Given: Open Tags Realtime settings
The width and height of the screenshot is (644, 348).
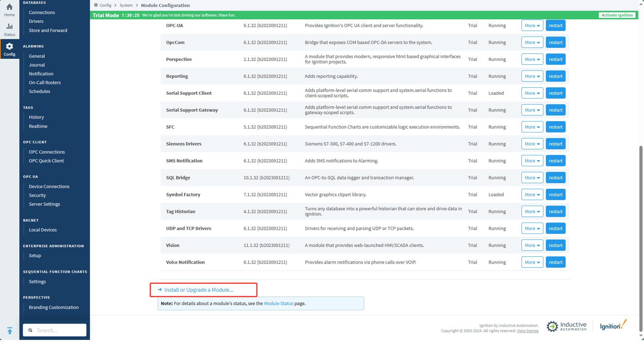Looking at the screenshot, I should (x=38, y=126).
